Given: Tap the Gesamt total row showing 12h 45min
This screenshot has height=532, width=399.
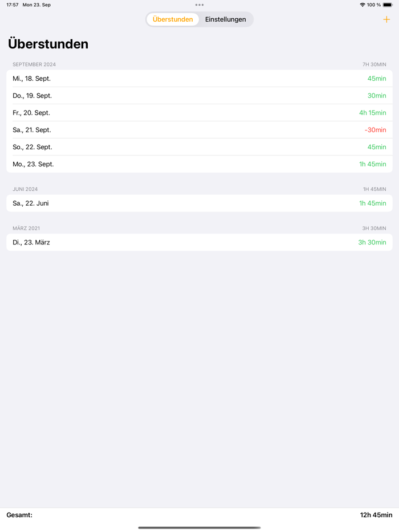Looking at the screenshot, I should (x=199, y=514).
